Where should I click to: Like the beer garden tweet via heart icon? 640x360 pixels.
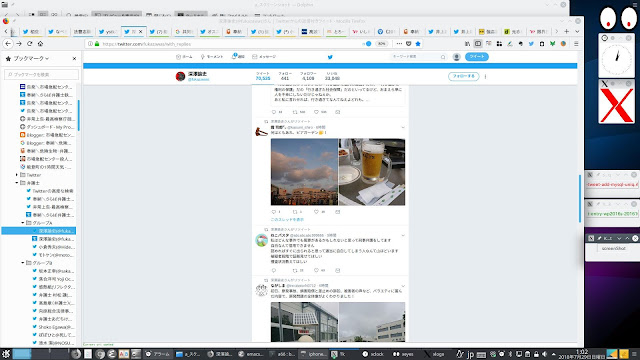[316, 212]
